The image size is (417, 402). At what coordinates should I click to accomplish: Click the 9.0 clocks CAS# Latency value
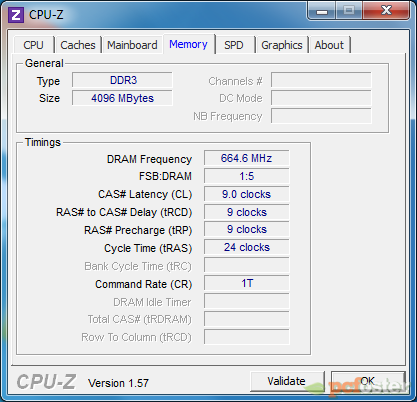pos(247,194)
